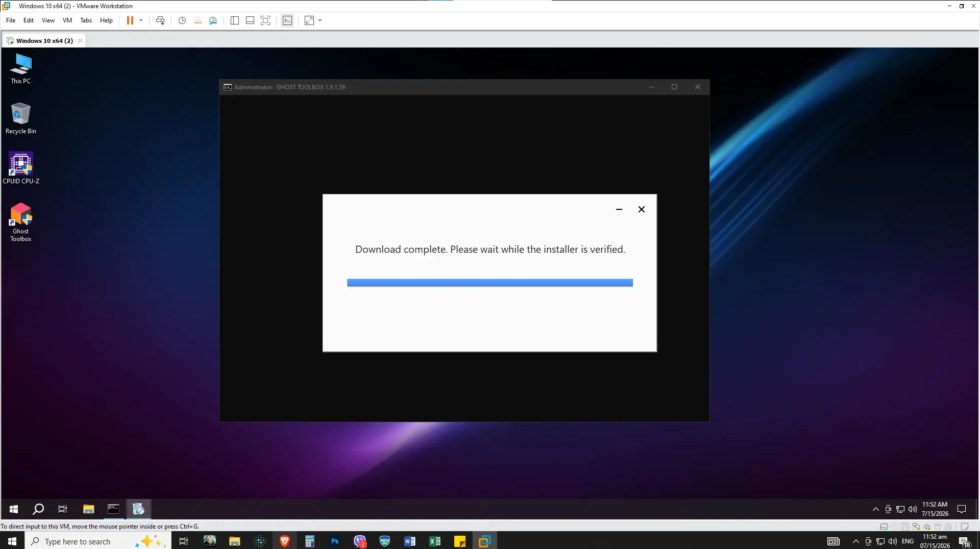Open File Explorer on the guest taskbar
The width and height of the screenshot is (980, 549).
[x=89, y=509]
